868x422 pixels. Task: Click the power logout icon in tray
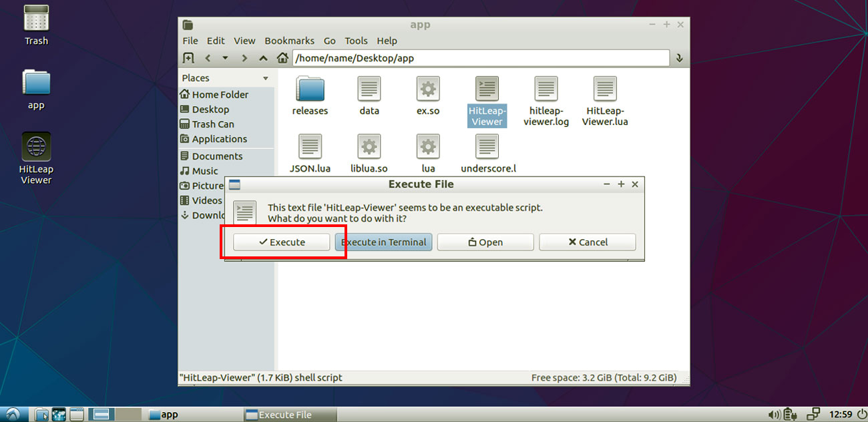pyautogui.click(x=861, y=415)
